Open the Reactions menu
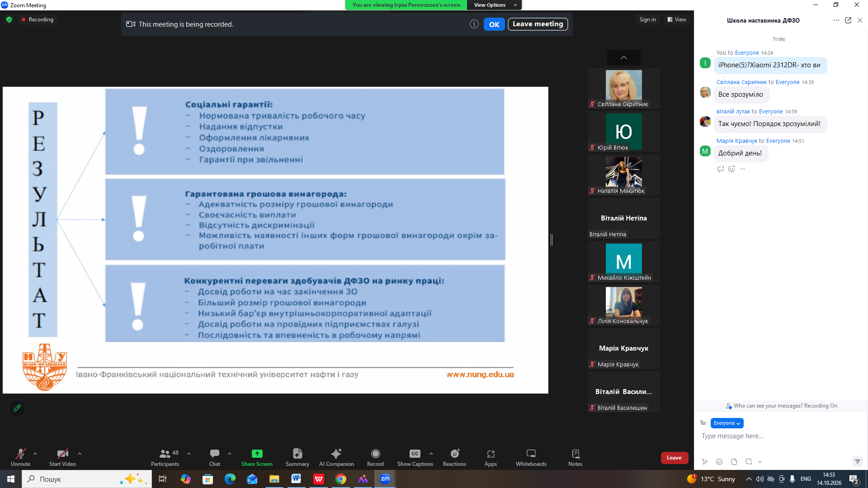The image size is (868, 488). pos(454,457)
